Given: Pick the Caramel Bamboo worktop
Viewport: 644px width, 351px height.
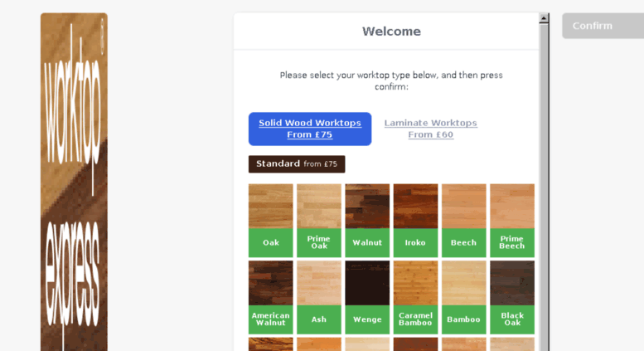Looking at the screenshot, I should pos(415,297).
